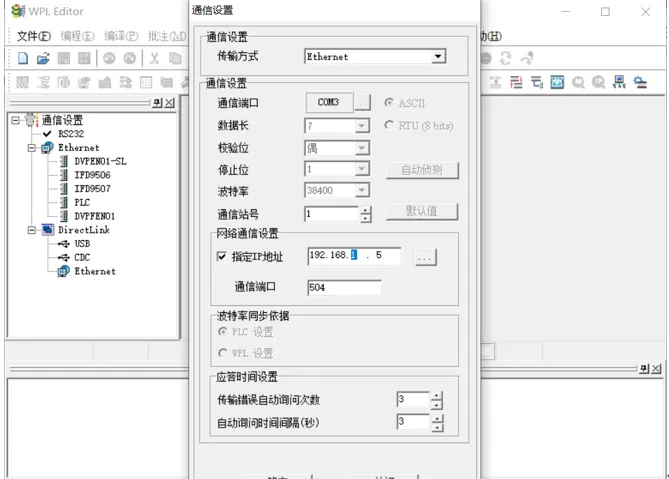Open the 传输方式 Ethernet dropdown
This screenshot has width=669, height=479.
[438, 56]
